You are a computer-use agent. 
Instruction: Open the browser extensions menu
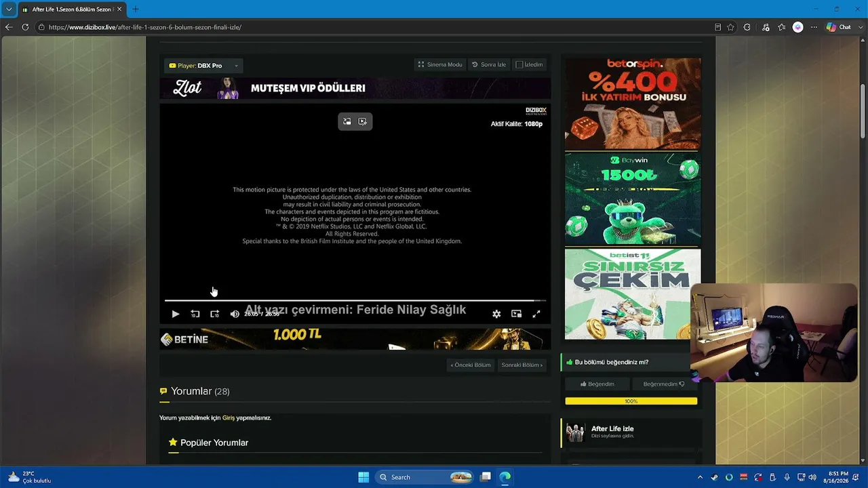coord(747,27)
